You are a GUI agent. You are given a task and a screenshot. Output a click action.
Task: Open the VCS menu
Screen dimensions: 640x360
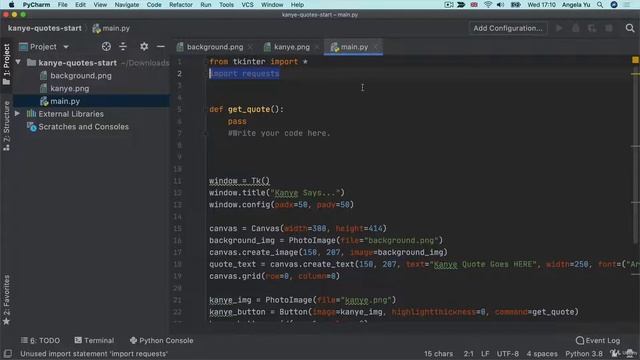[247, 4]
